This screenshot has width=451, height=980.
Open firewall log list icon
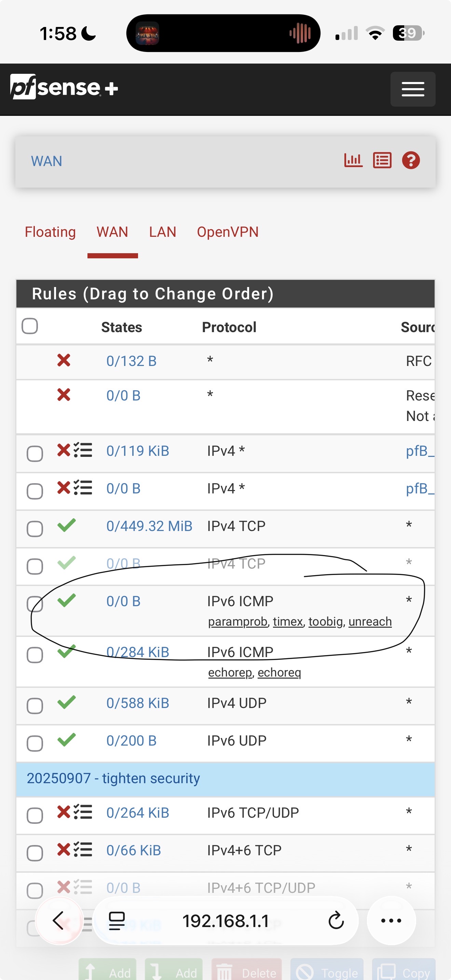(382, 160)
